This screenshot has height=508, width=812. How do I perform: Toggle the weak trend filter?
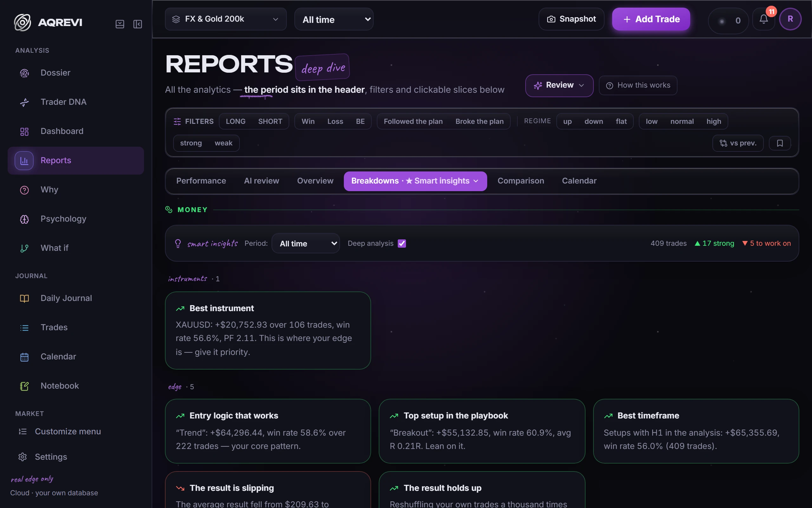224,143
